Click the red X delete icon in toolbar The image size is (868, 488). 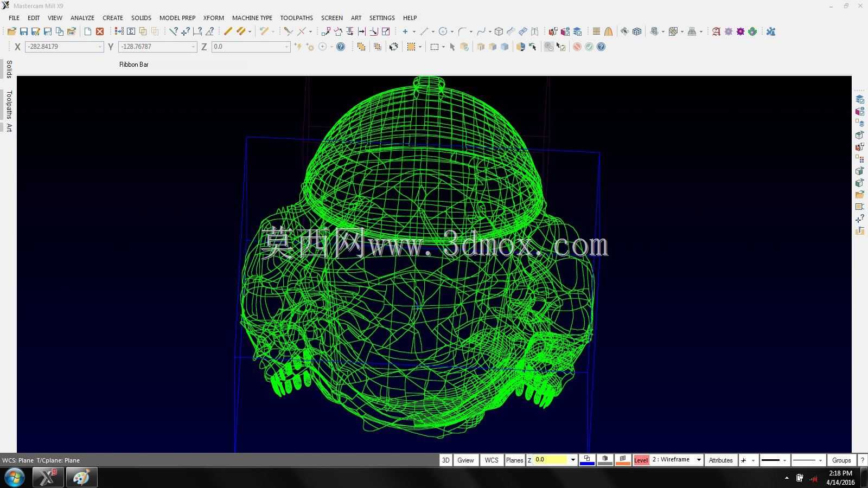[x=100, y=31]
